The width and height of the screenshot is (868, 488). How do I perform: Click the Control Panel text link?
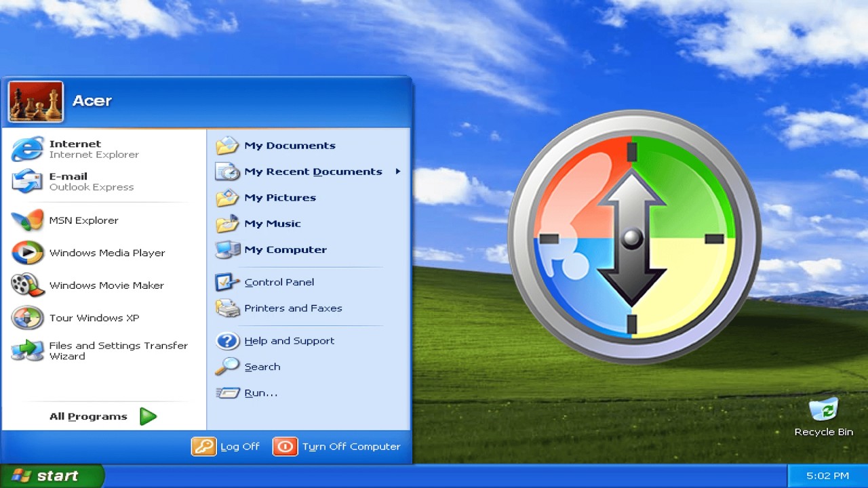pos(279,282)
